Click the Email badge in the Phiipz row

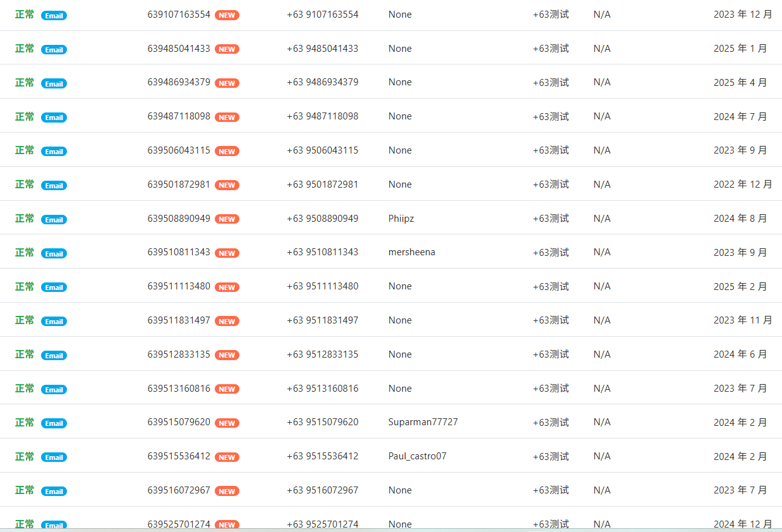coord(54,220)
